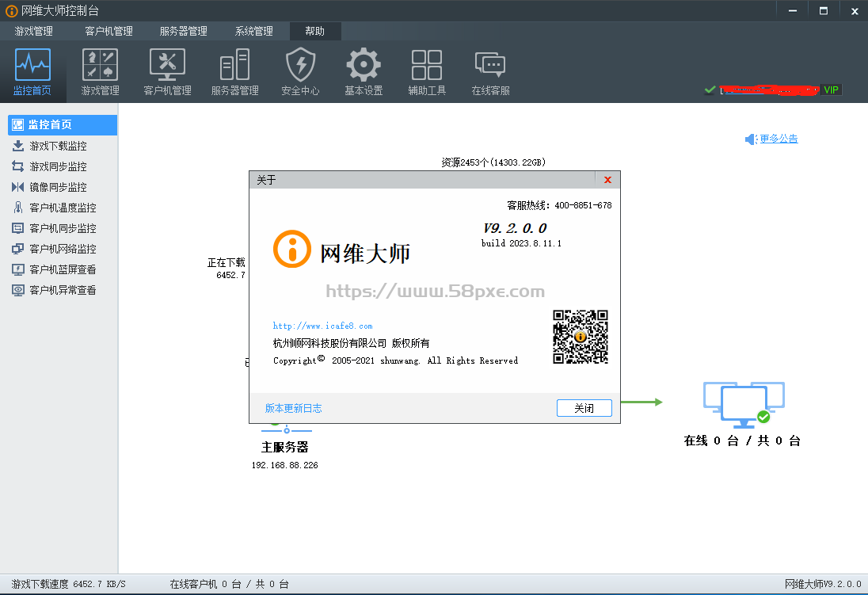Open the http://www.icafe8.com link
The height and width of the screenshot is (595, 868).
[x=323, y=326]
